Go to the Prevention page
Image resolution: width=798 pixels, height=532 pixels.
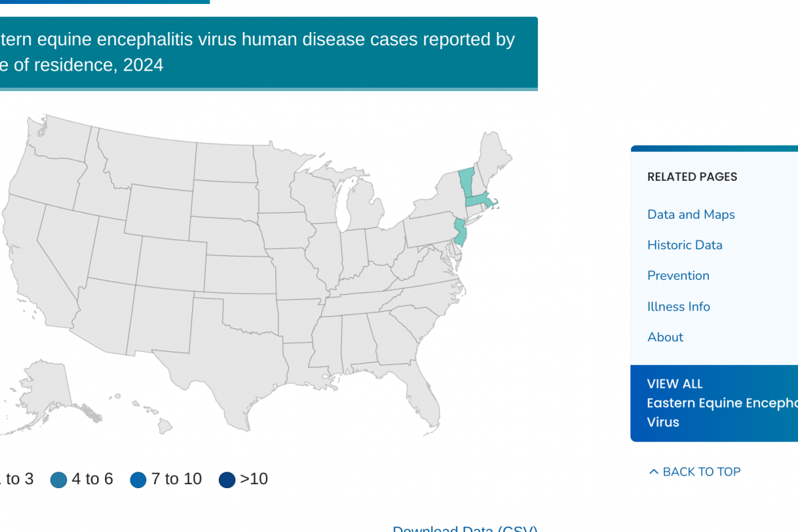coord(678,275)
